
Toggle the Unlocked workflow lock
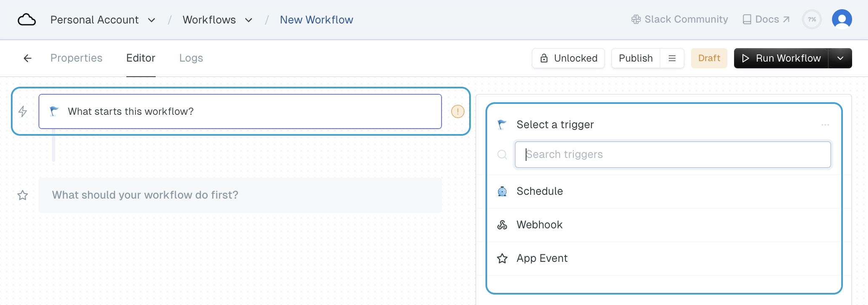[568, 58]
